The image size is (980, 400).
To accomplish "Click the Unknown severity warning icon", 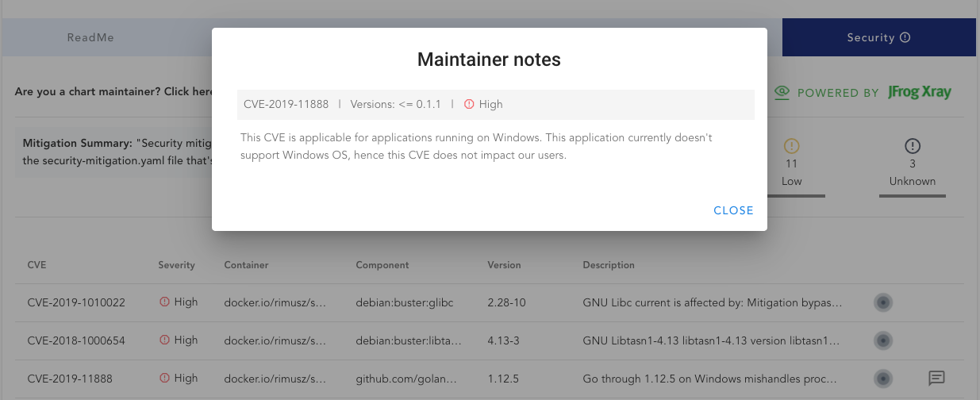I will tap(913, 146).
